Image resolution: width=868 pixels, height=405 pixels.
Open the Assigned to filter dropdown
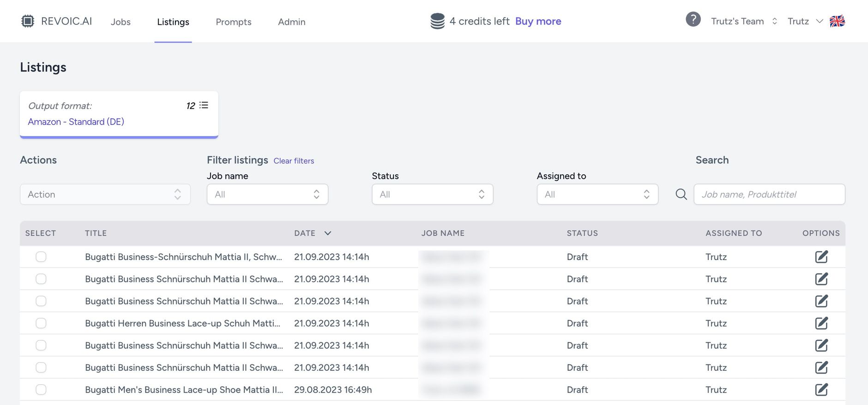click(x=597, y=194)
